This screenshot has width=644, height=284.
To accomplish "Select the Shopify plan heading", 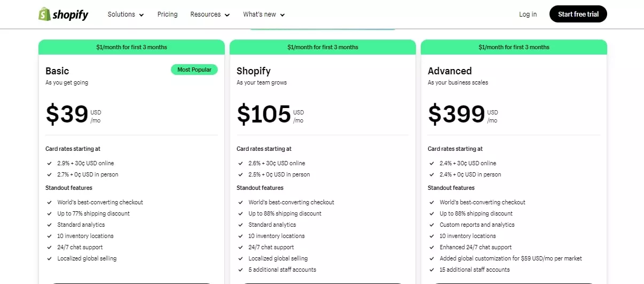I will pos(254,71).
